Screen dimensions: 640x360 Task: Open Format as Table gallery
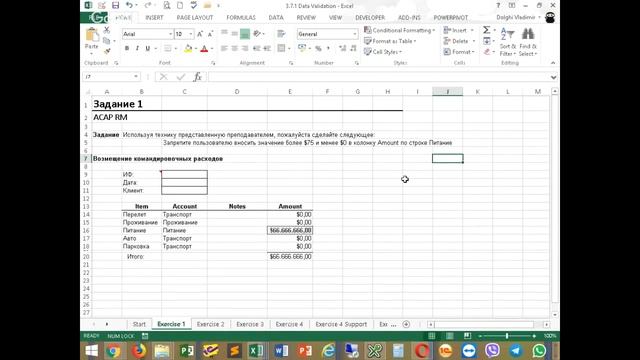pos(390,41)
